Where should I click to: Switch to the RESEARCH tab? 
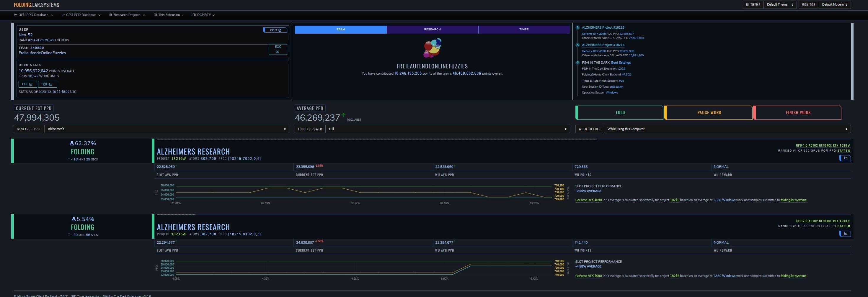pos(432,29)
